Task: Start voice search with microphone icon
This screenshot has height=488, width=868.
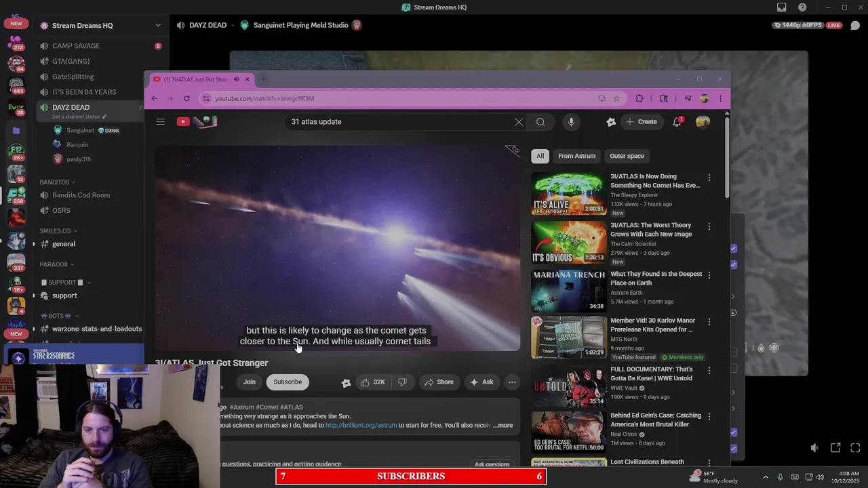Action: click(571, 122)
